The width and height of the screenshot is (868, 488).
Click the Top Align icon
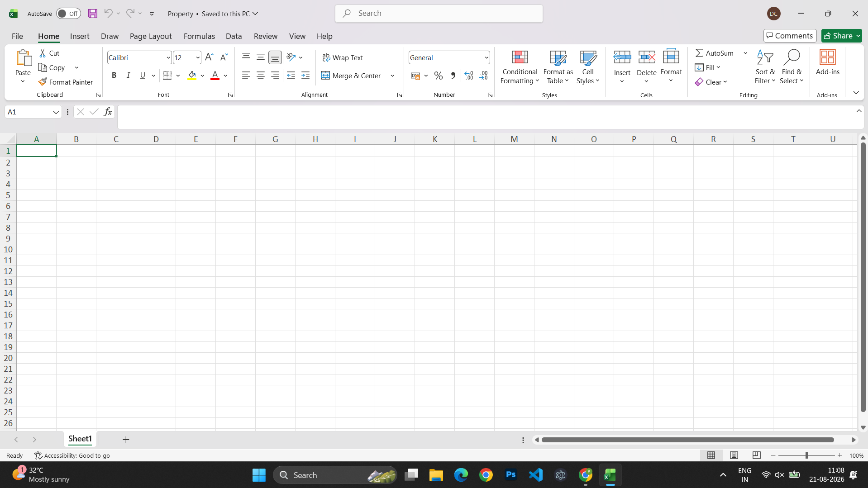[x=246, y=57]
